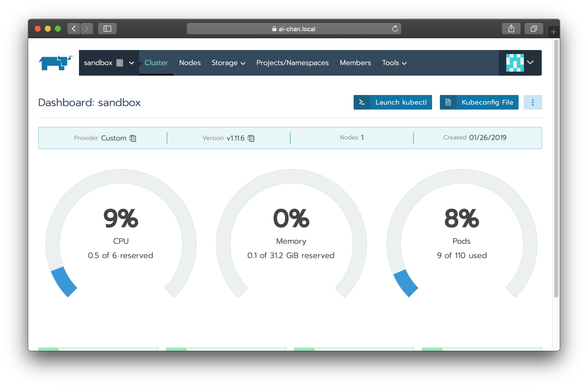The width and height of the screenshot is (588, 388).
Task: Expand the Tools menu
Action: coord(394,63)
